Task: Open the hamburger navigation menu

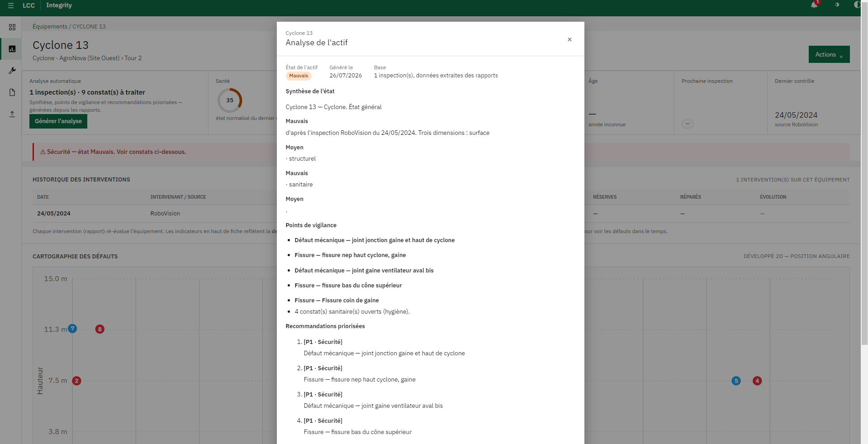Action: pos(11,5)
